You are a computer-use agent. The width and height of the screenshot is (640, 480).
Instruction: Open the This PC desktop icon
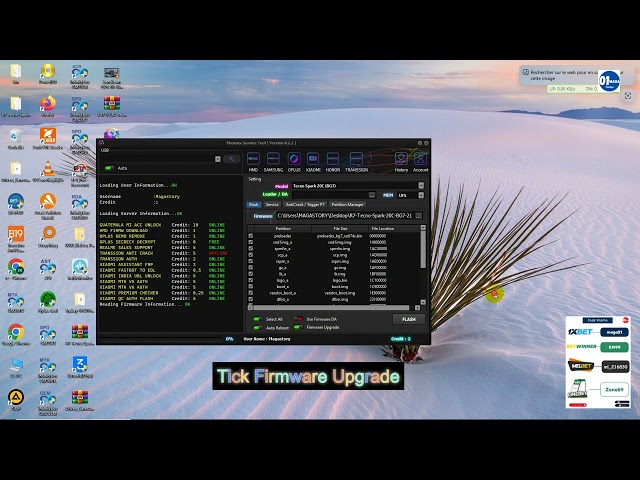pyautogui.click(x=16, y=367)
